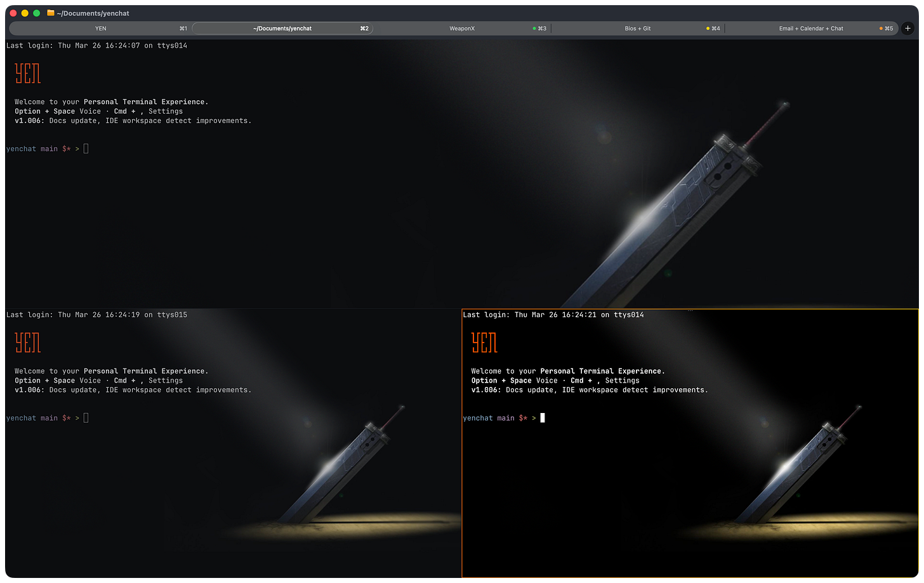Click 'Last login' line ending in ttys015
The image size is (924, 583).
tap(96, 315)
